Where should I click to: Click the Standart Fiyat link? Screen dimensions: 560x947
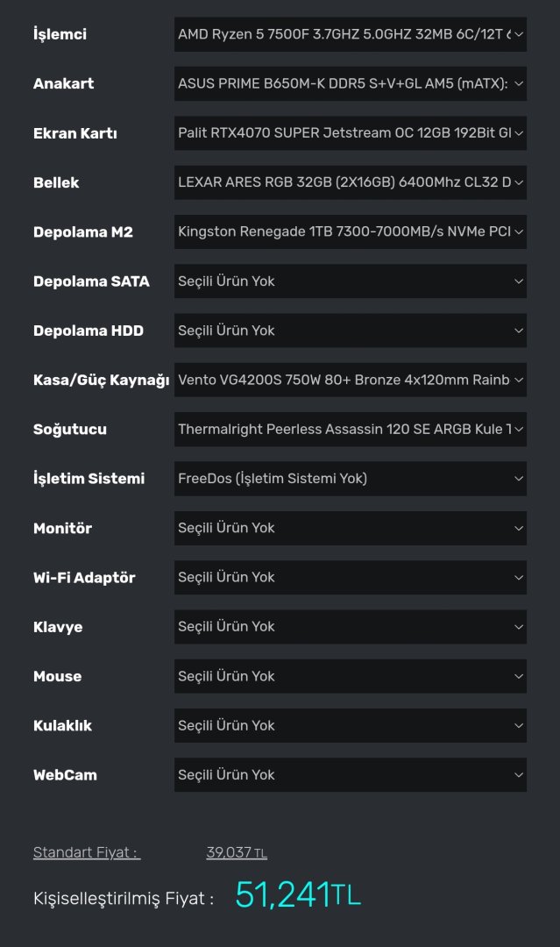pos(86,852)
